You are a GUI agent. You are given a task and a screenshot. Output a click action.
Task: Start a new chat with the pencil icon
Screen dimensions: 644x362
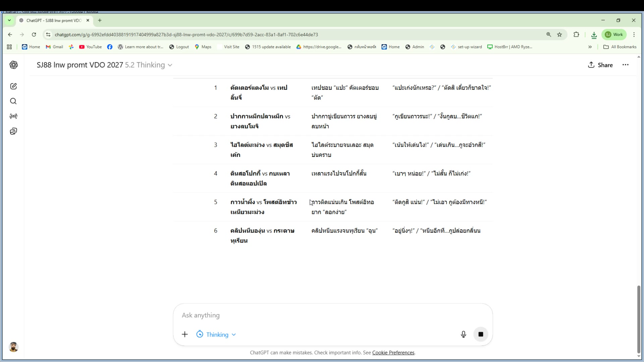pos(13,86)
